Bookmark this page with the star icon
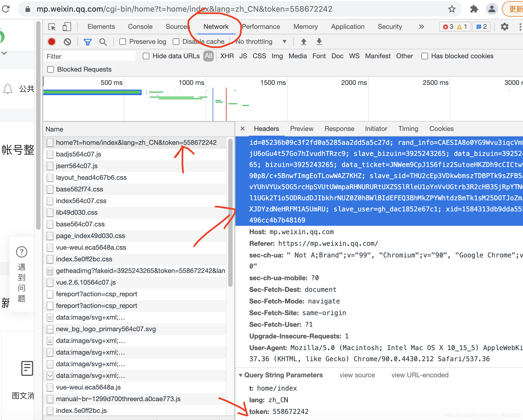This screenshot has height=420, width=523. coord(452,9)
